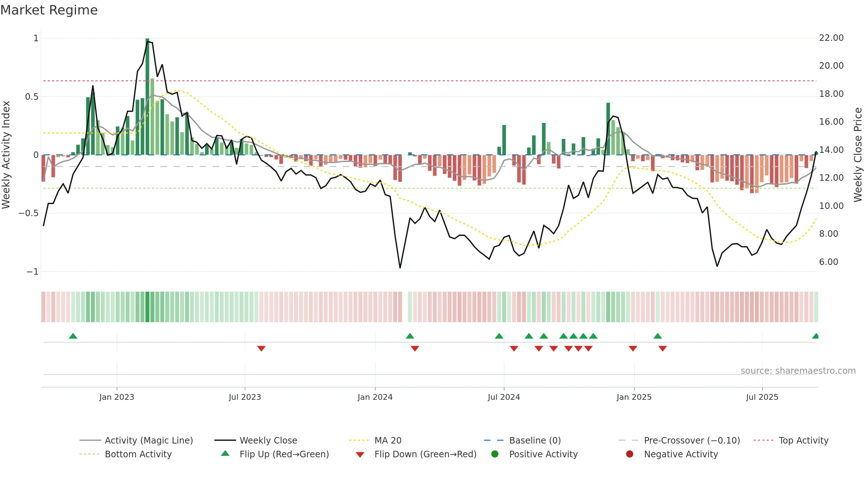Viewport: 868px width, 488px height.
Task: Click the Activity (Magic Line) legend entry
Action: pyautogui.click(x=136, y=440)
